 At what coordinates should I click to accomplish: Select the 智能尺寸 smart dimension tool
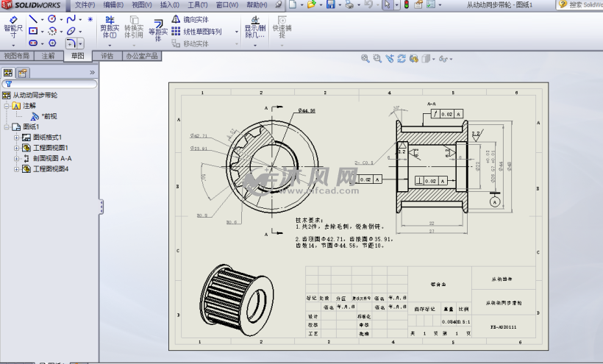point(13,27)
